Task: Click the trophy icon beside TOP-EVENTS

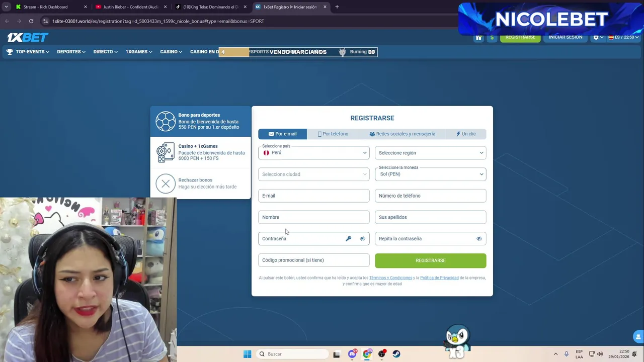Action: 10,52
